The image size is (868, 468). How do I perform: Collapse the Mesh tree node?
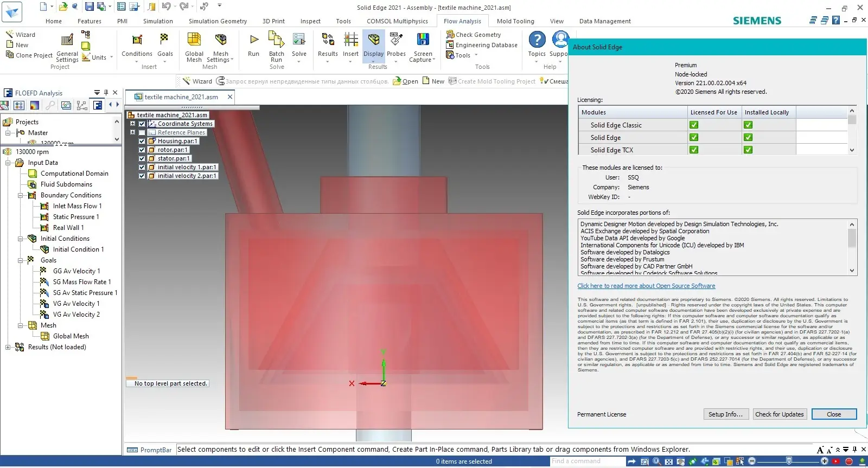(x=20, y=325)
